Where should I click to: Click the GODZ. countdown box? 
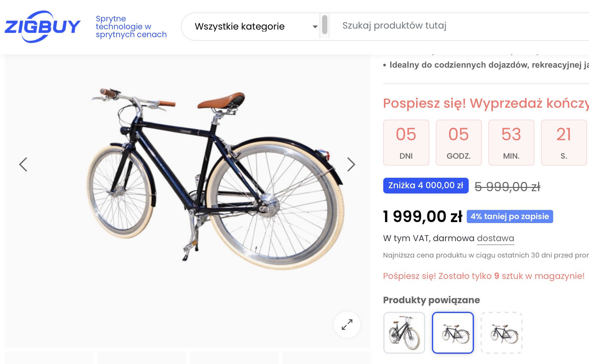click(459, 143)
